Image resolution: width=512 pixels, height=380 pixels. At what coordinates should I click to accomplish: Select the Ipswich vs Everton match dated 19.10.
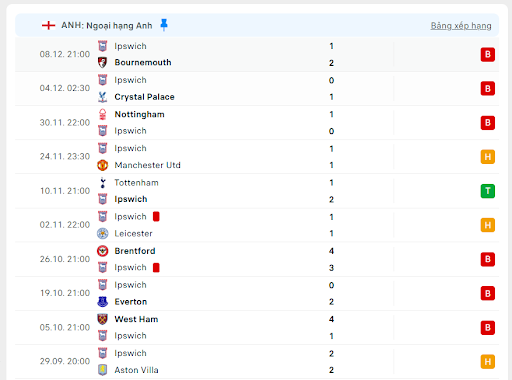click(x=257, y=293)
